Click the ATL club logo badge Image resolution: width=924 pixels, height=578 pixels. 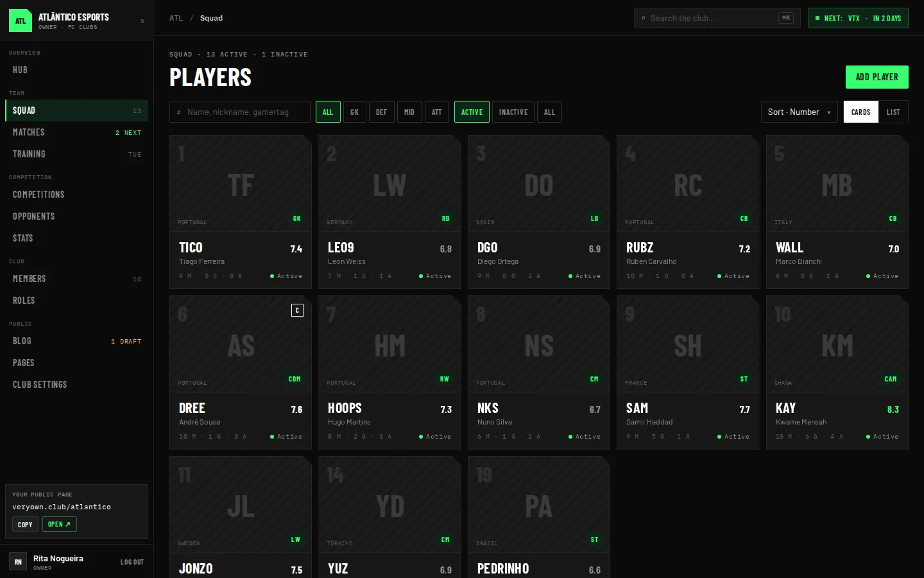pos(21,21)
